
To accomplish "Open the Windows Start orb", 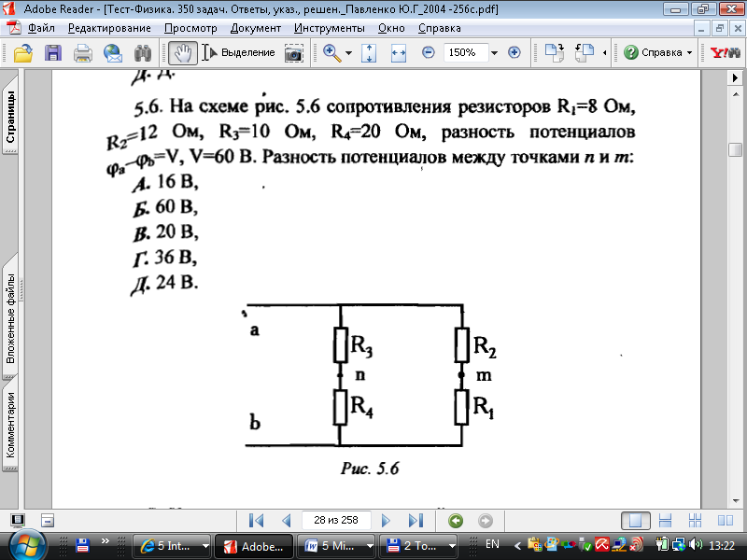I will (x=28, y=546).
